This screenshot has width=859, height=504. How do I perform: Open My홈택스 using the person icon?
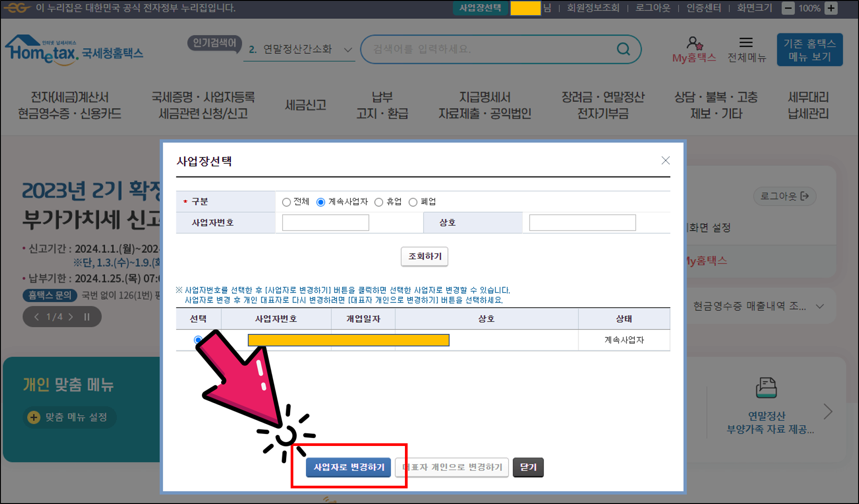coord(693,43)
